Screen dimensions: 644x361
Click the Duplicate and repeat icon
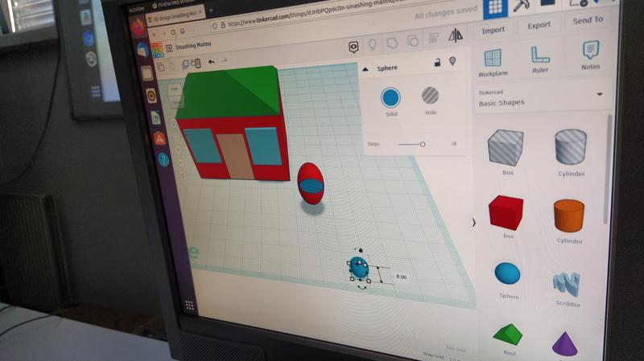coord(185,64)
